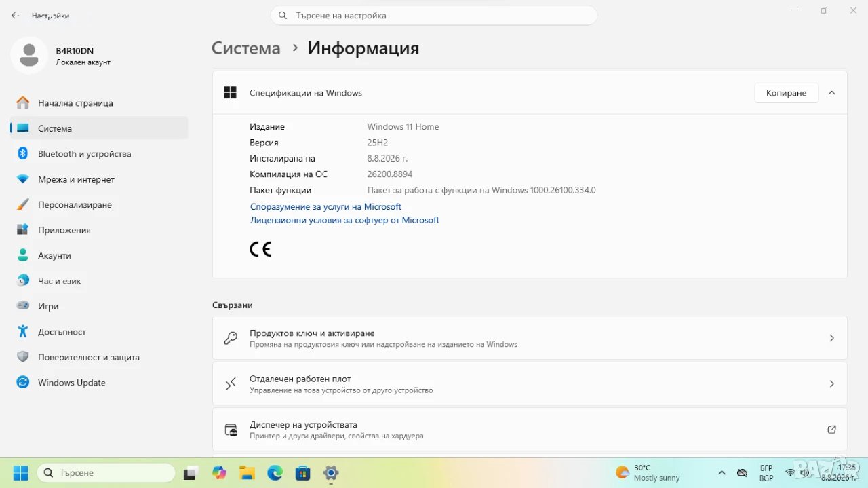Open Приложения settings
This screenshot has height=488, width=868.
(x=99, y=230)
